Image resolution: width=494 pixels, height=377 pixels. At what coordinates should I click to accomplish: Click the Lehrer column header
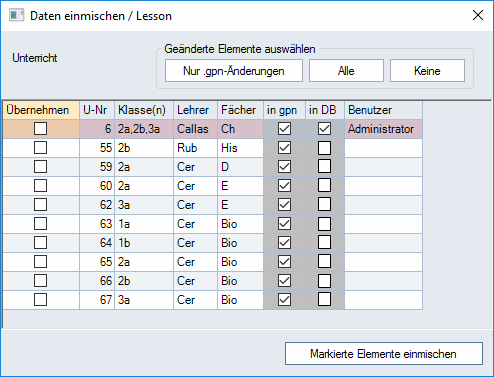[195, 110]
